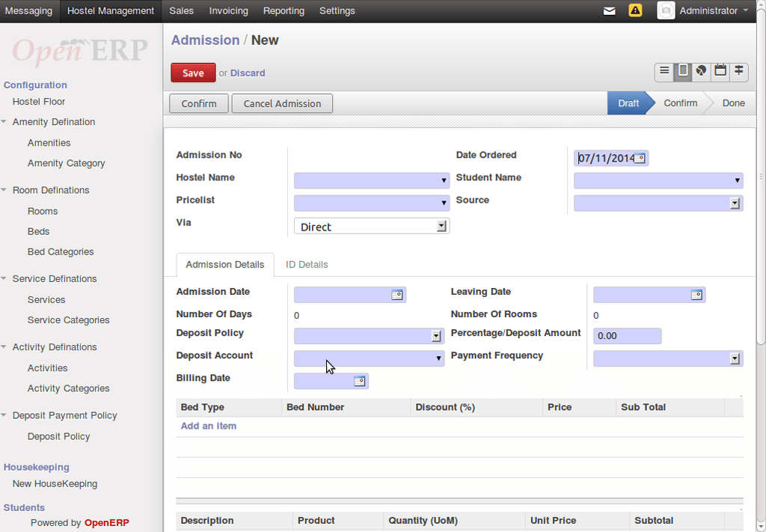The width and height of the screenshot is (766, 532).
Task: Open Admission Date calendar picker icon
Action: tap(397, 295)
